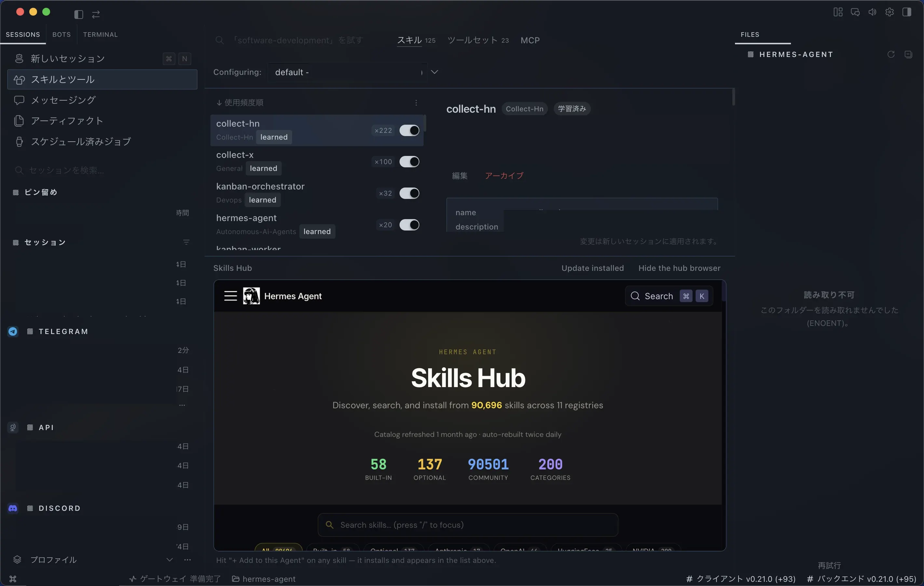
Task: Click the red アーカイブ button
Action: coord(504,176)
